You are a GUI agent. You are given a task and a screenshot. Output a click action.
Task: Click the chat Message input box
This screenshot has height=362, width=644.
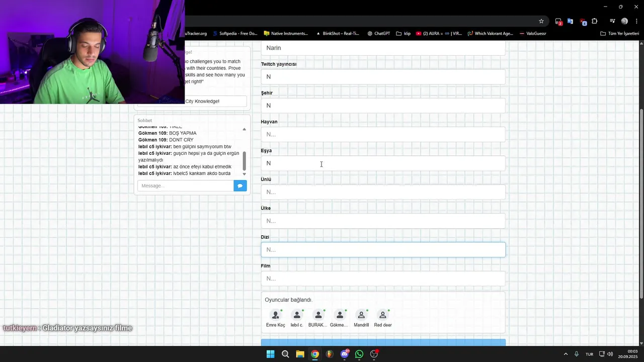[x=185, y=186]
